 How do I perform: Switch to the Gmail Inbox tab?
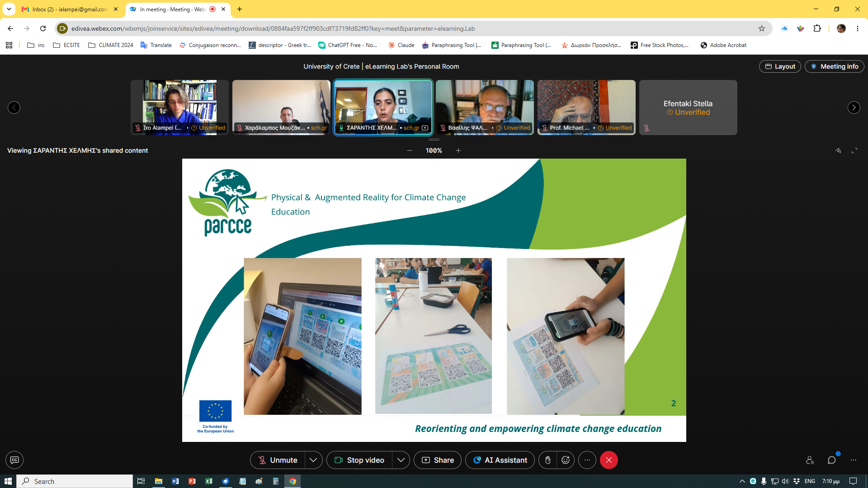pos(70,9)
